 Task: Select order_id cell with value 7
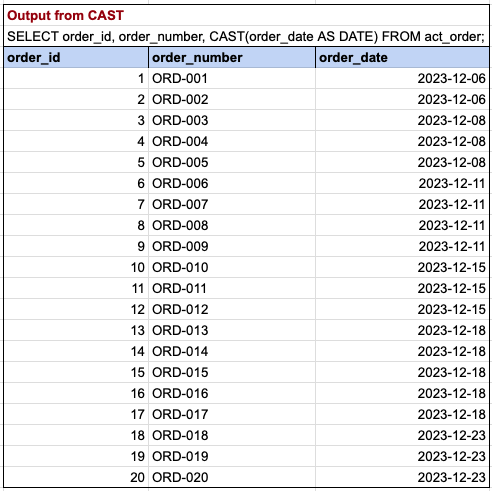(76, 205)
